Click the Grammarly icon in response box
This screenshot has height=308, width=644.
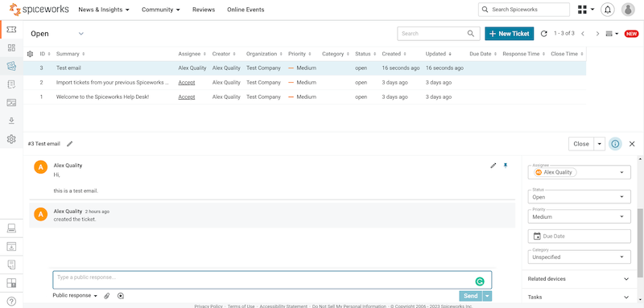tap(479, 281)
